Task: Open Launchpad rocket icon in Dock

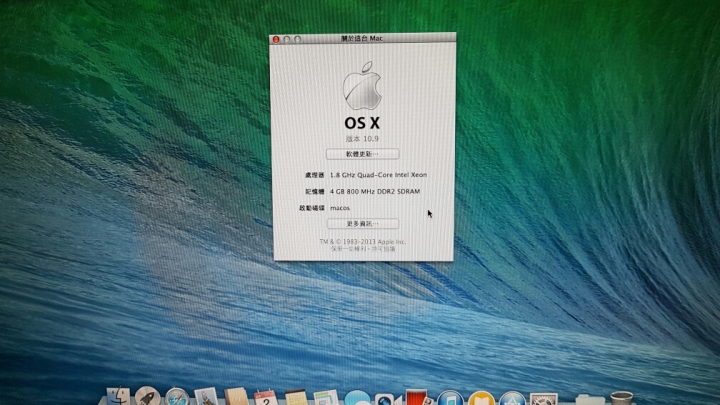Action: click(147, 397)
